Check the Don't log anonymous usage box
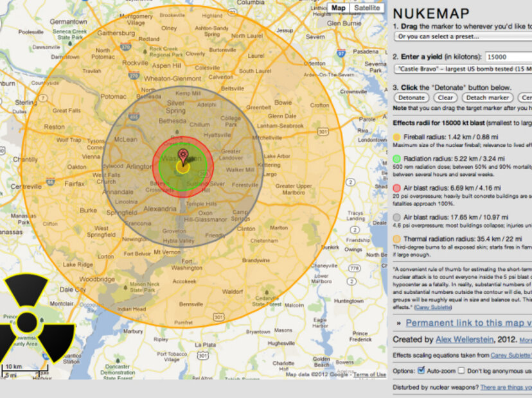 [461, 370]
